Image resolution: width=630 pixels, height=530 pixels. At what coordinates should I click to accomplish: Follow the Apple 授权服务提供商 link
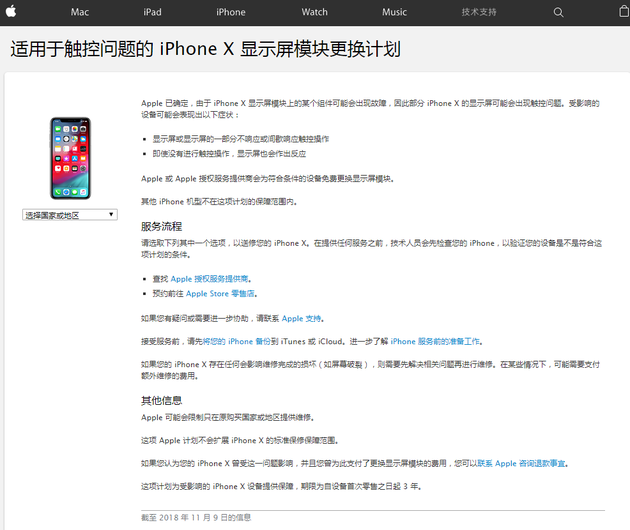click(x=209, y=279)
